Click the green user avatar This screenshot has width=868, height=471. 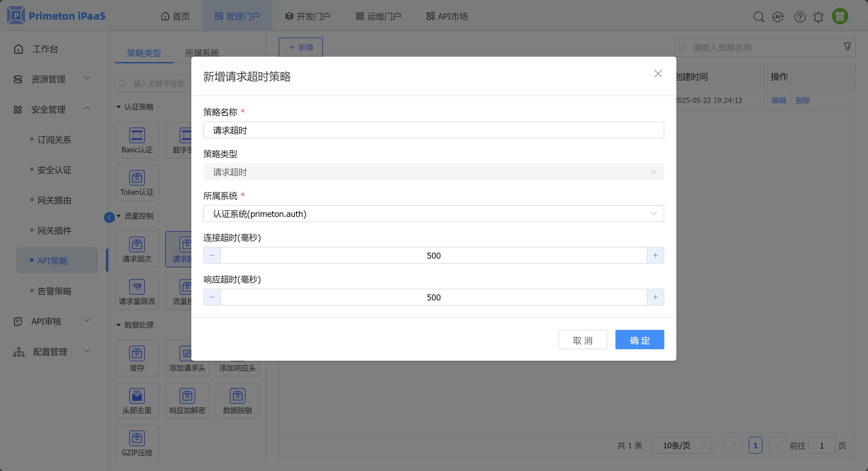[x=840, y=16]
